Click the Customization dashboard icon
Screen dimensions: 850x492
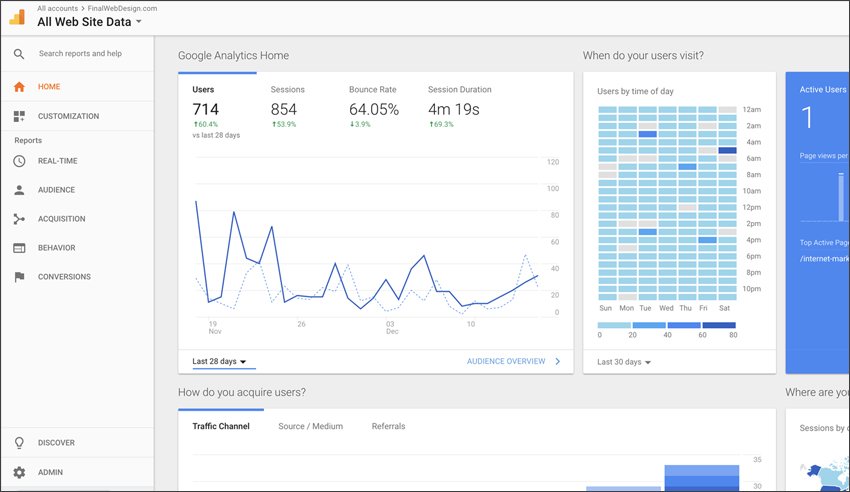click(x=19, y=116)
